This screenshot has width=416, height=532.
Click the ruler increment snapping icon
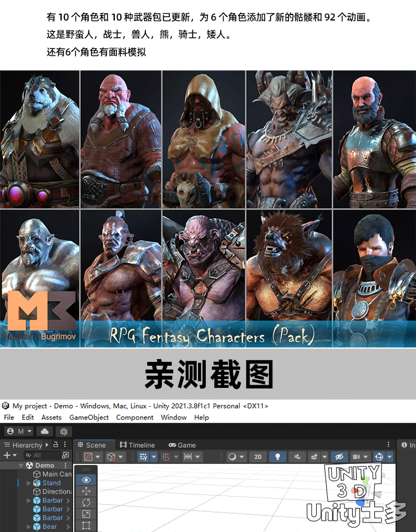click(188, 457)
